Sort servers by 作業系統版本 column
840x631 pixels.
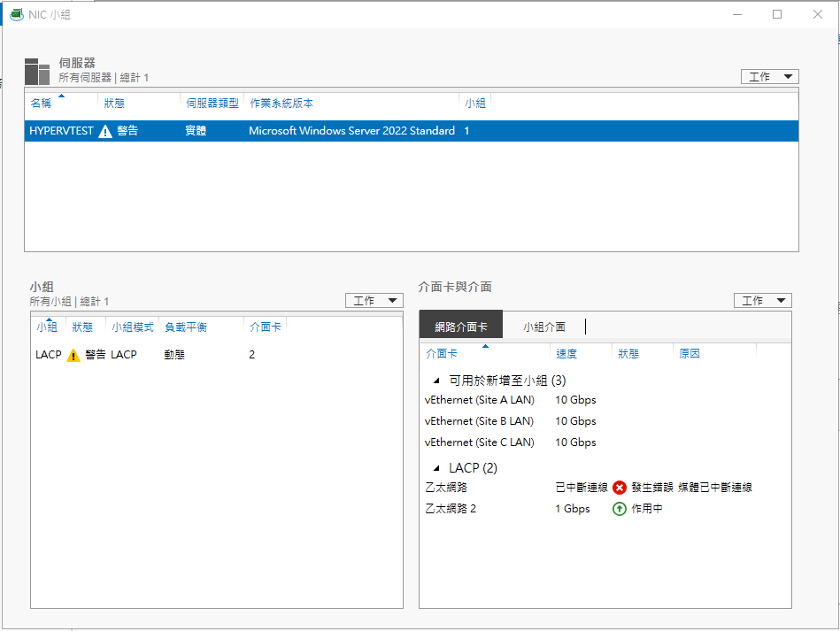[x=281, y=103]
